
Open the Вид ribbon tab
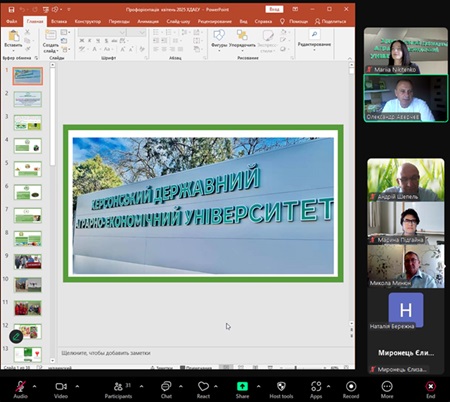tap(243, 21)
